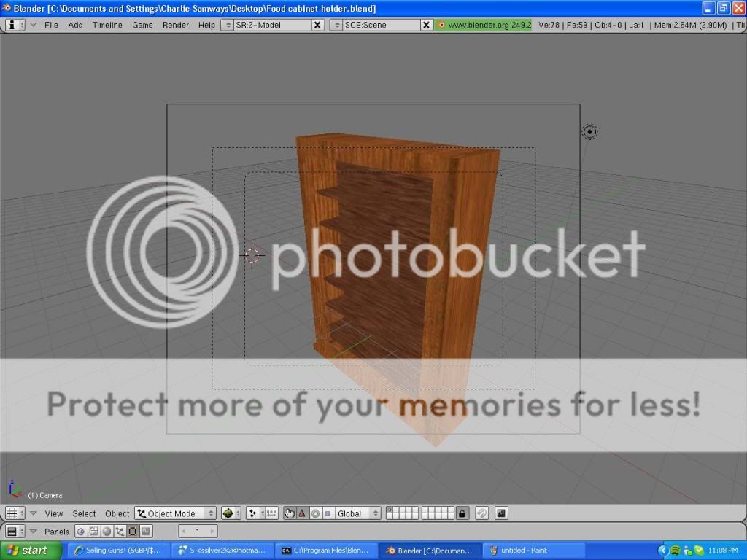747x560 pixels.
Task: Render this view with the image icon
Action: (x=501, y=513)
